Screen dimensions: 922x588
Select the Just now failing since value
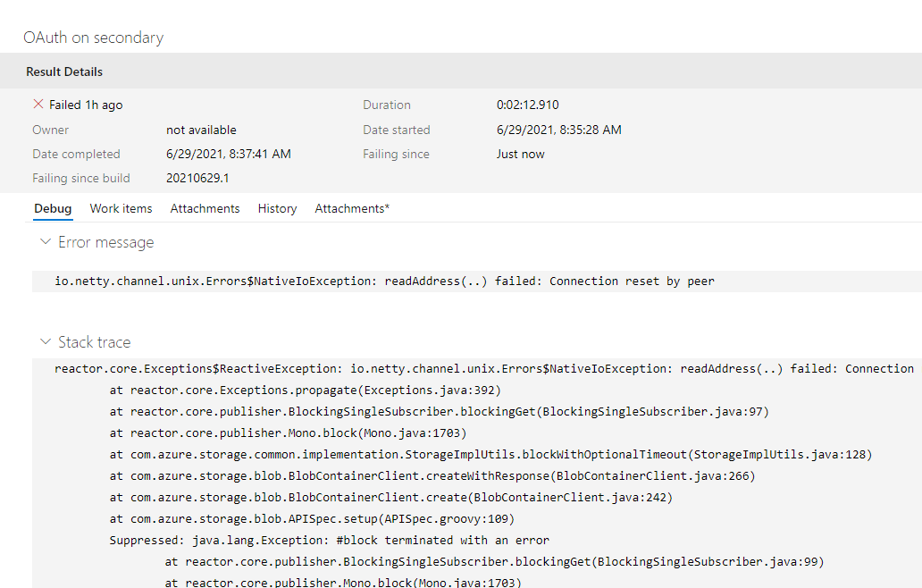[520, 154]
